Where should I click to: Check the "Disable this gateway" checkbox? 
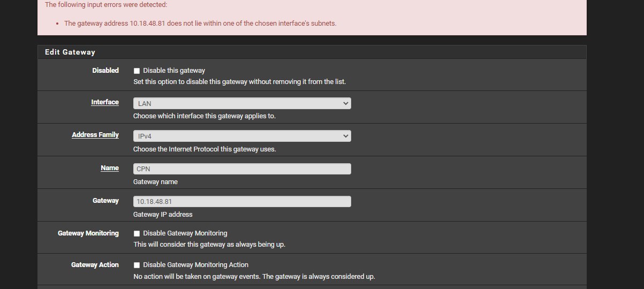[137, 71]
